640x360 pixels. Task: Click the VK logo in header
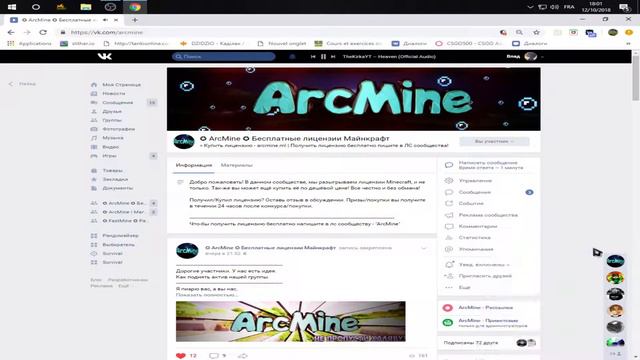pos(104,56)
